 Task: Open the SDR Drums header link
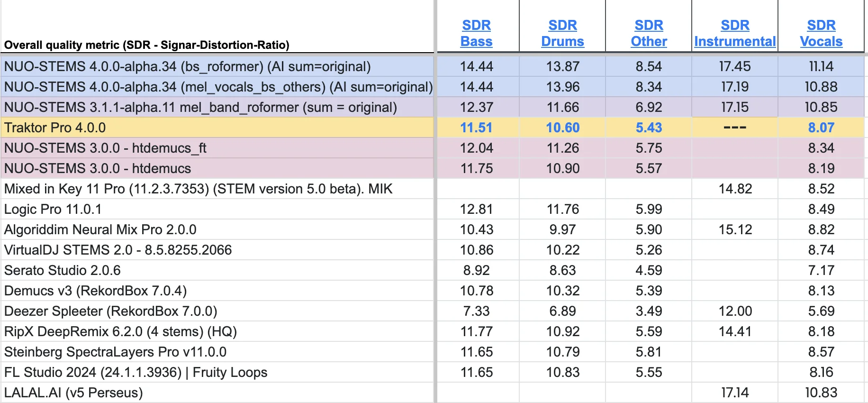click(x=562, y=33)
